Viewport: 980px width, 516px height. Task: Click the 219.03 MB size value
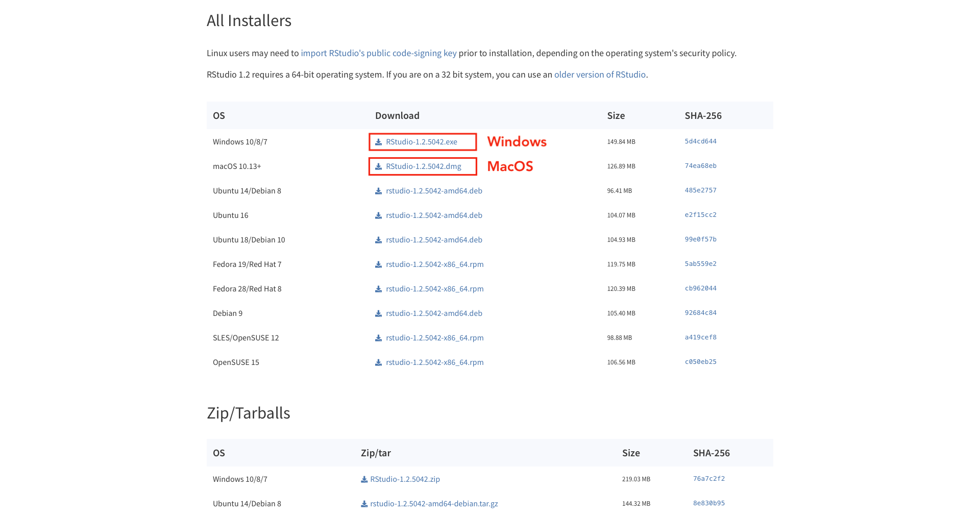(636, 479)
